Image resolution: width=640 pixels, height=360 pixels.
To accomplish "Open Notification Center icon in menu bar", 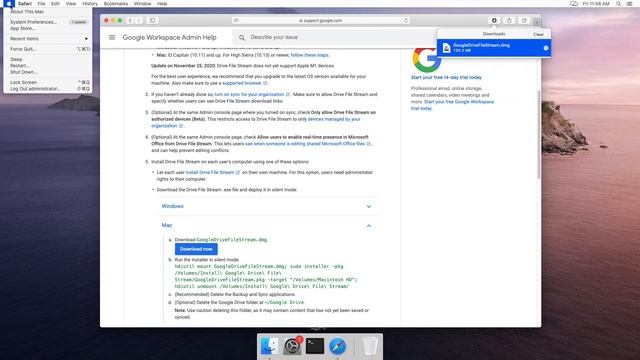I will pos(629,4).
